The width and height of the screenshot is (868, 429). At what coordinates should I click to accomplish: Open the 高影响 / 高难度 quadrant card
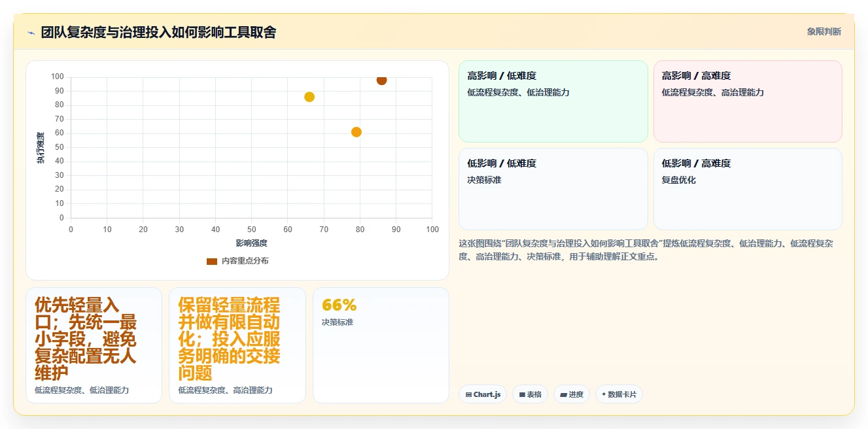click(748, 101)
